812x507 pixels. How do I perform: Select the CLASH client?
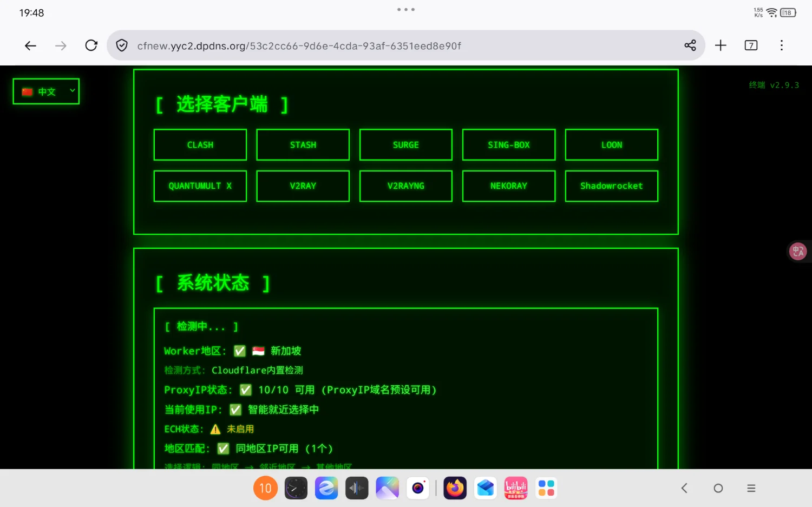click(200, 144)
